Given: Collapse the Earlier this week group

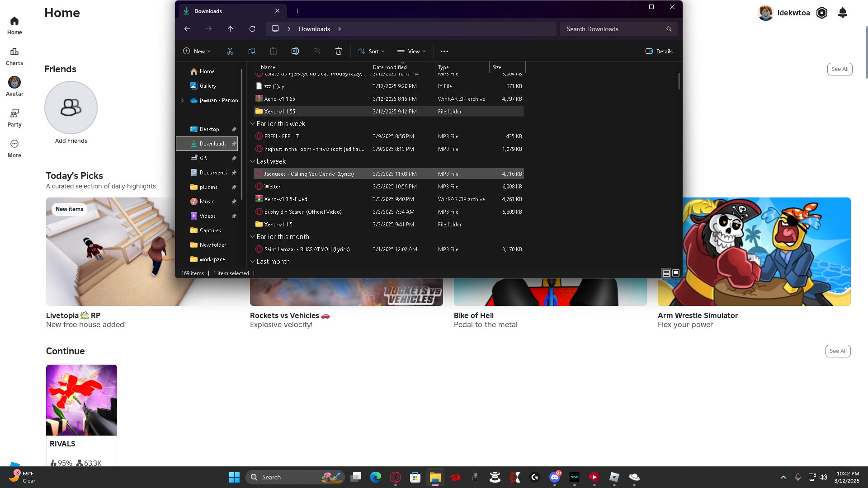Looking at the screenshot, I should (252, 124).
